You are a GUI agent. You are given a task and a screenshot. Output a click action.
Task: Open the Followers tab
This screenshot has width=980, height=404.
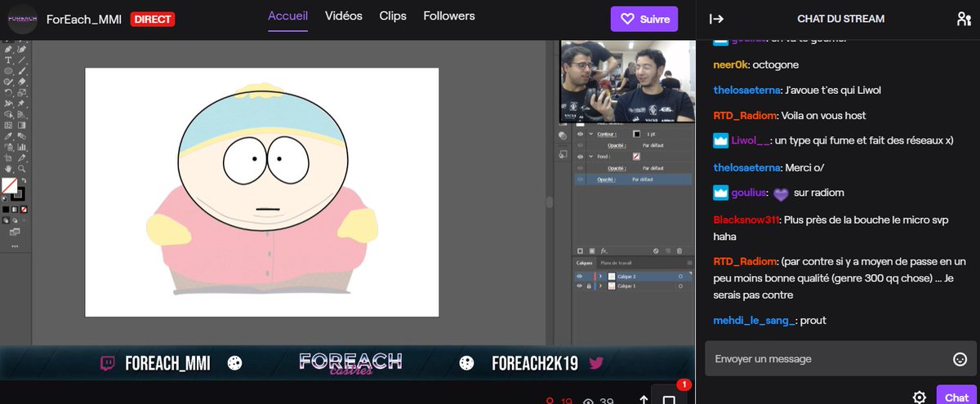(x=449, y=16)
